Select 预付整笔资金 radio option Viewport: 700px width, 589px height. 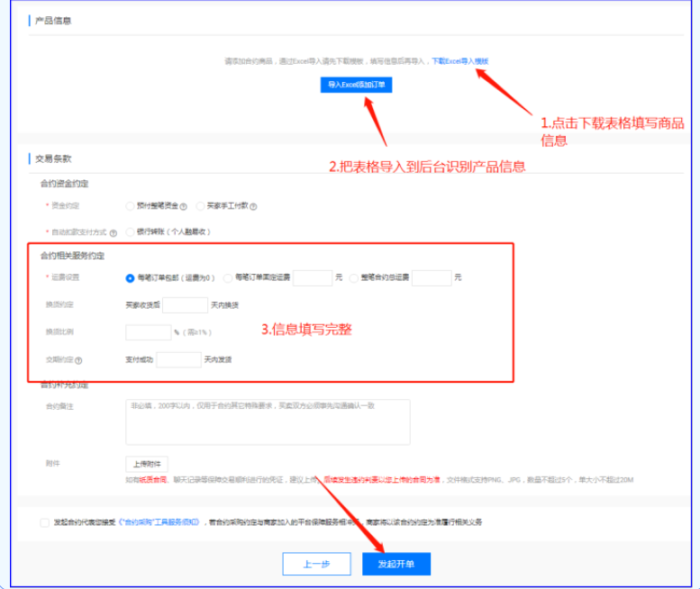coord(131,206)
